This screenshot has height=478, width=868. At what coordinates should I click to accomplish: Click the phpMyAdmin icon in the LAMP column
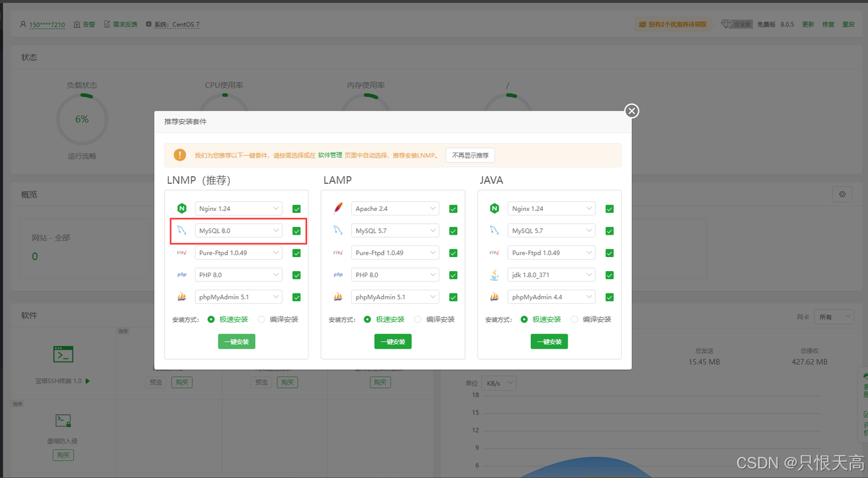pyautogui.click(x=338, y=297)
